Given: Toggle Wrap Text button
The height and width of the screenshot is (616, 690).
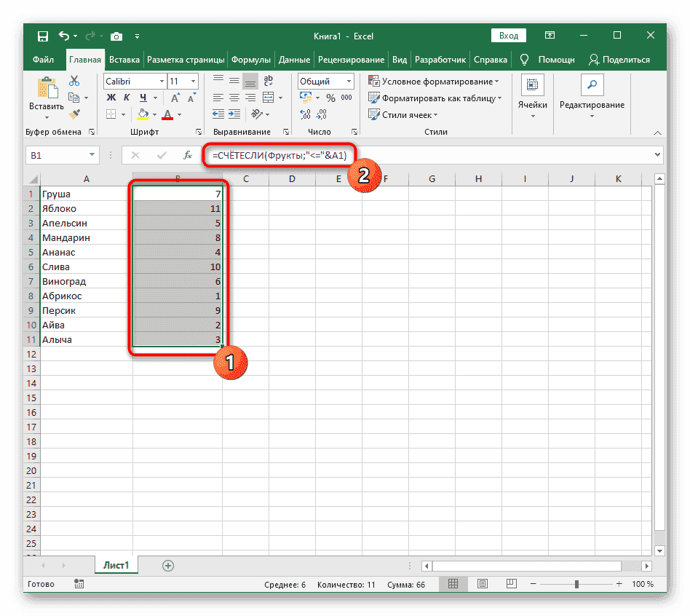Looking at the screenshot, I should point(268,82).
